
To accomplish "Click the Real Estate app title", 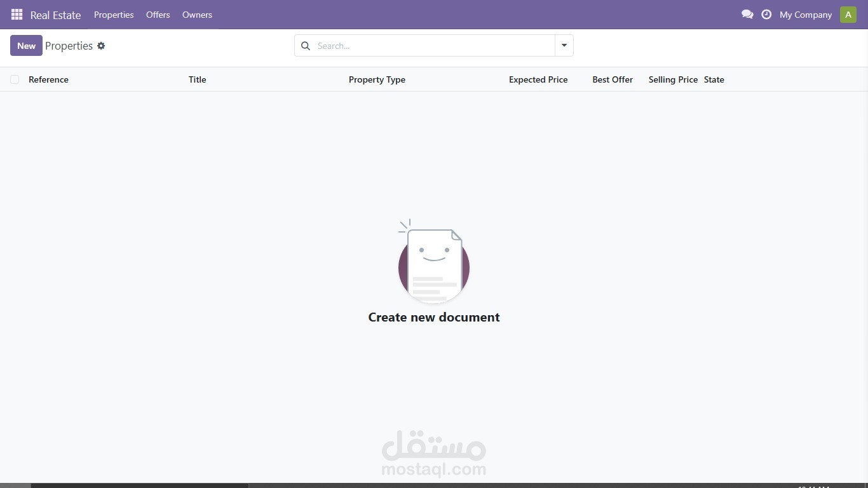I will coord(56,15).
